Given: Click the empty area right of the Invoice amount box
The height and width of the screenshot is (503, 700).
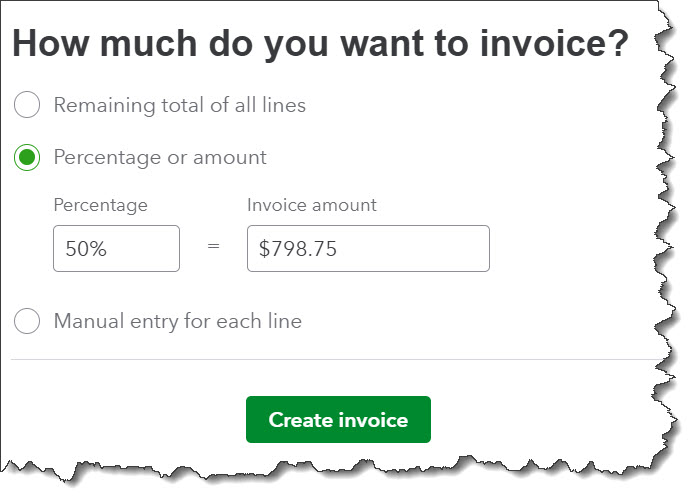Looking at the screenshot, I should tap(570, 249).
